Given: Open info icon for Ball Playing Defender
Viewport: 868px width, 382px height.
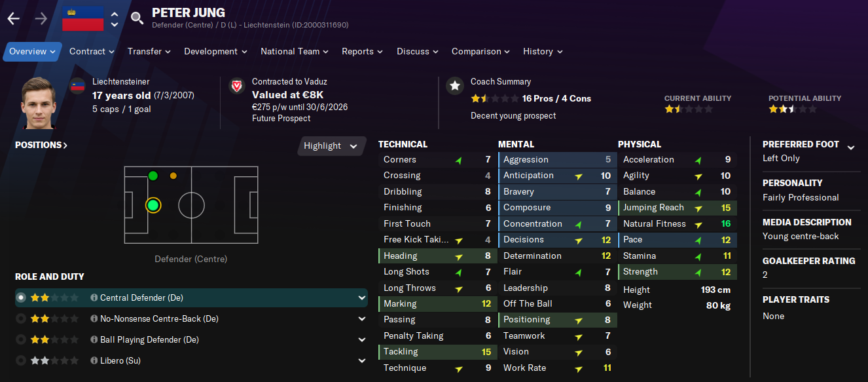Looking at the screenshot, I should pos(94,340).
